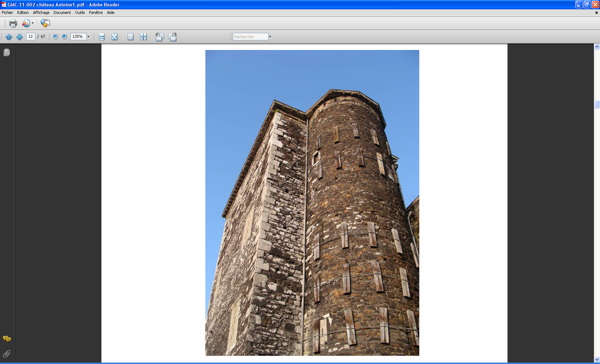Click the 125% zoom value field

pyautogui.click(x=79, y=36)
